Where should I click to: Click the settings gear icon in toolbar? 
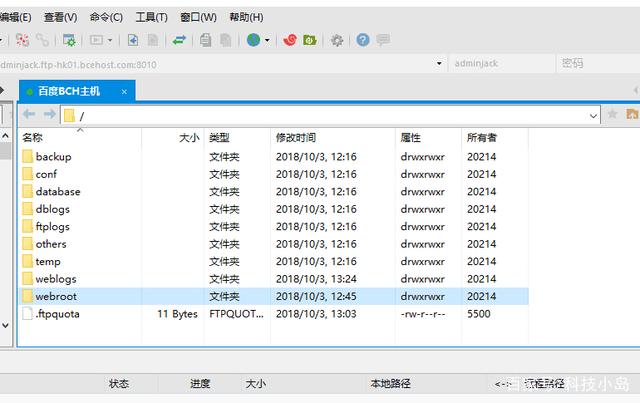pyautogui.click(x=337, y=40)
